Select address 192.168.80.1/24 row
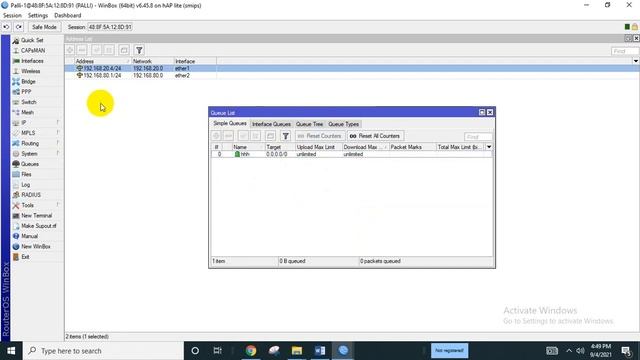Screen dimensions: 640x360 [x=352, y=76]
